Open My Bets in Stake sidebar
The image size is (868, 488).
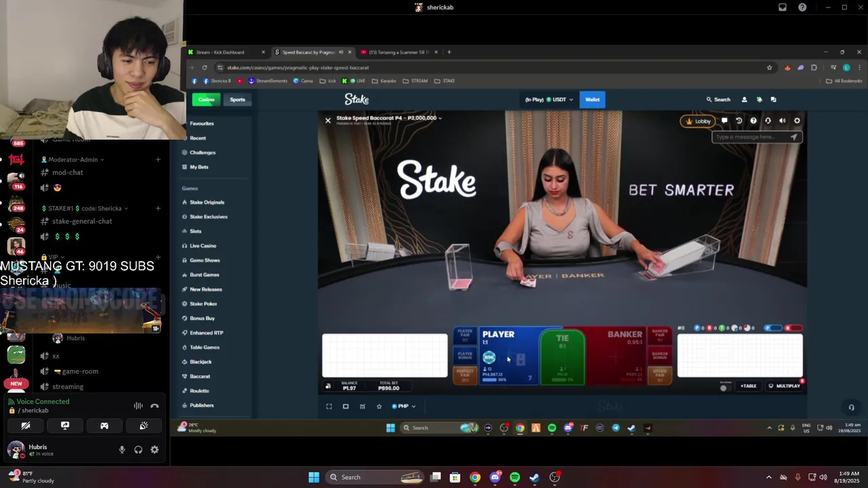click(199, 167)
